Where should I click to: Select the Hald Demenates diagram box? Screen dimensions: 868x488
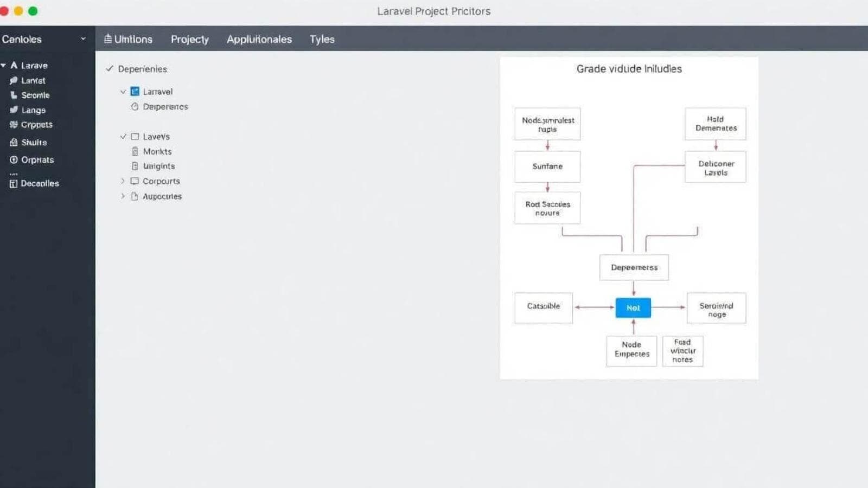715,124
